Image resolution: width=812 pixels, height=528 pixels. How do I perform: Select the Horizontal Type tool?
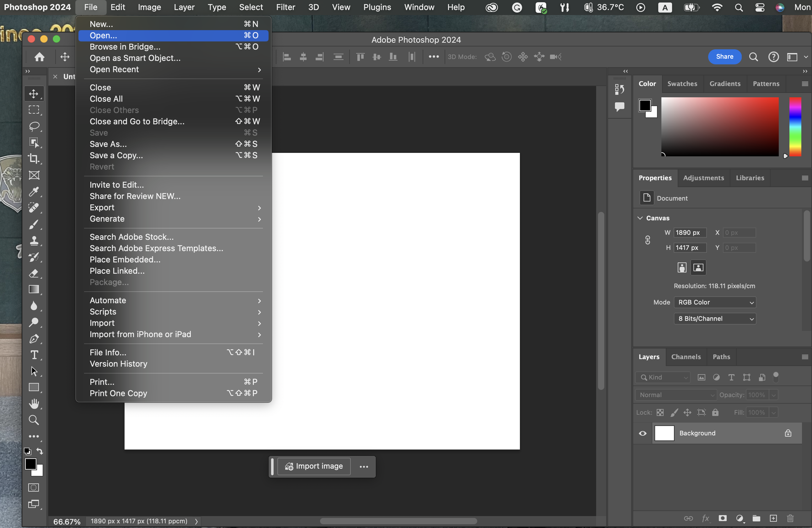point(34,355)
